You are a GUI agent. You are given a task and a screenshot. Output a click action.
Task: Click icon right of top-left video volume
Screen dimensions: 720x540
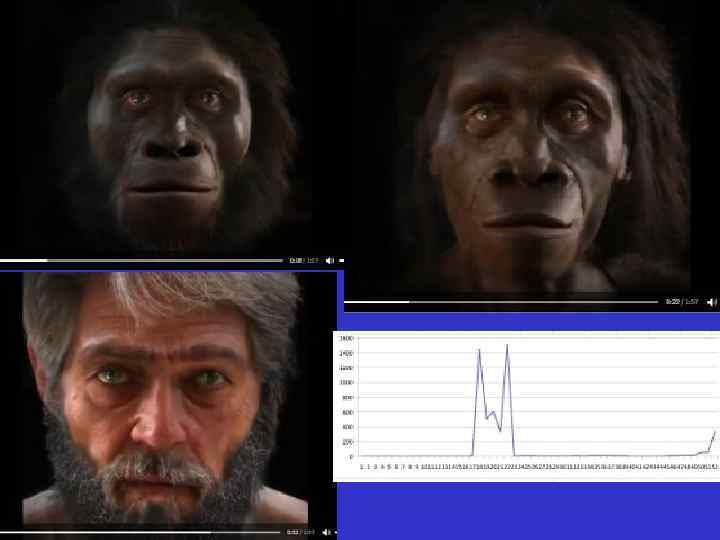coord(341,260)
